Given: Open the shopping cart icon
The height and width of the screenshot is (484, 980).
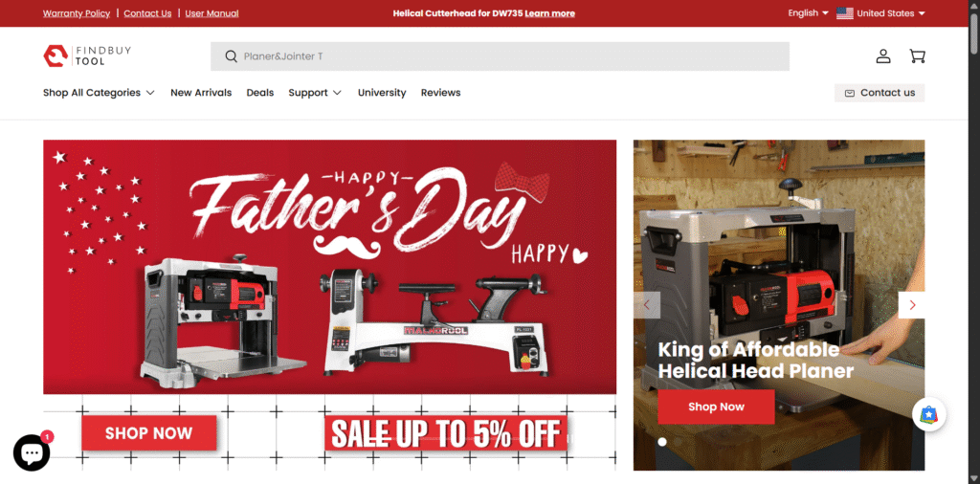Looking at the screenshot, I should coord(917,56).
